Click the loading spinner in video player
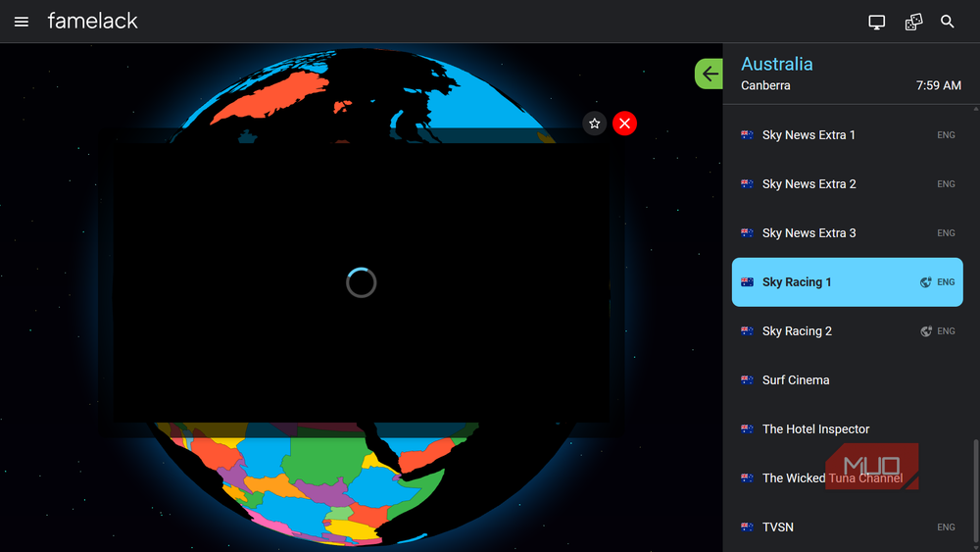Image resolution: width=980 pixels, height=552 pixels. pyautogui.click(x=362, y=282)
